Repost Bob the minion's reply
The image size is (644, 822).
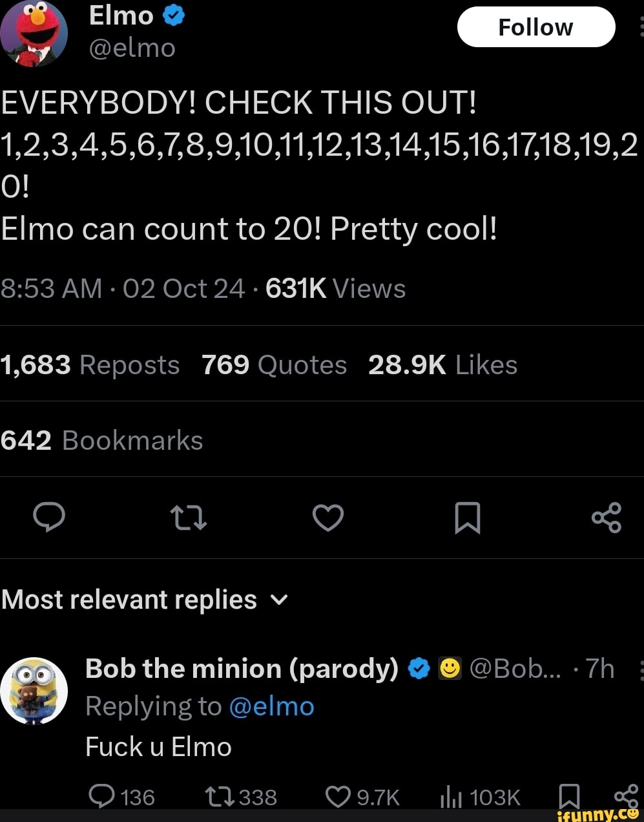coord(216,797)
